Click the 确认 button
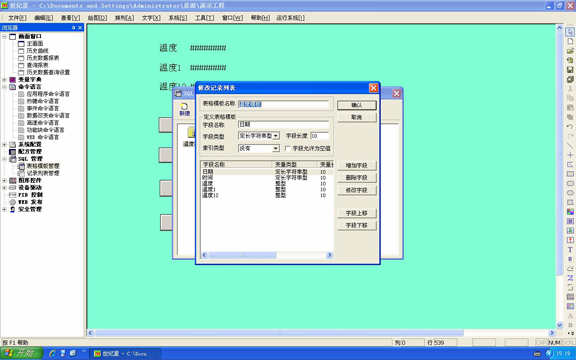Viewport: 576px width, 360px height. 357,105
